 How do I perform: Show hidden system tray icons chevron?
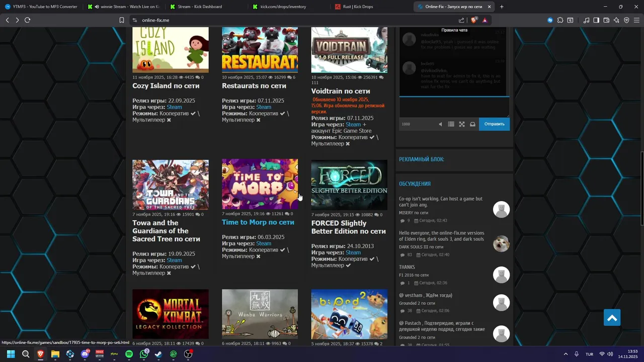coord(566,354)
